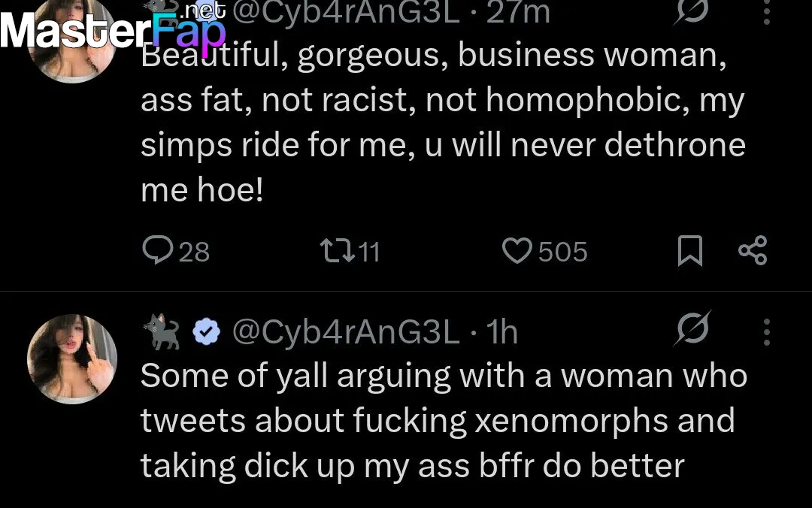Image resolution: width=812 pixels, height=508 pixels.
Task: Share the 27m tweet via share icon
Action: [753, 250]
